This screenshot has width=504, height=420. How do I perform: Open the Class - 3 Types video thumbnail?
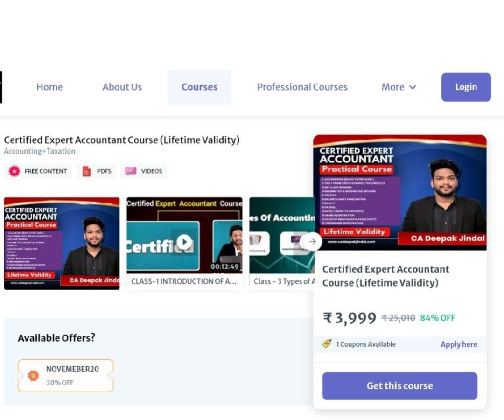(280, 236)
